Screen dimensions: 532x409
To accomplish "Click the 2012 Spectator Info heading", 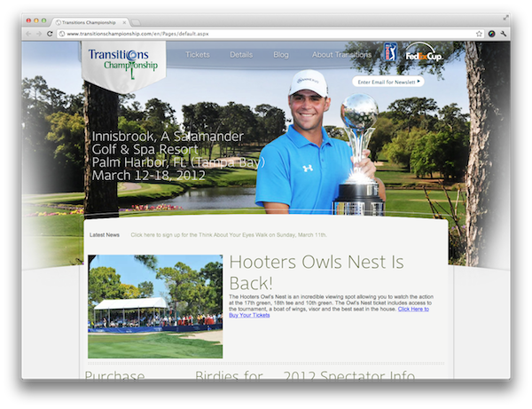I will pyautogui.click(x=348, y=374).
